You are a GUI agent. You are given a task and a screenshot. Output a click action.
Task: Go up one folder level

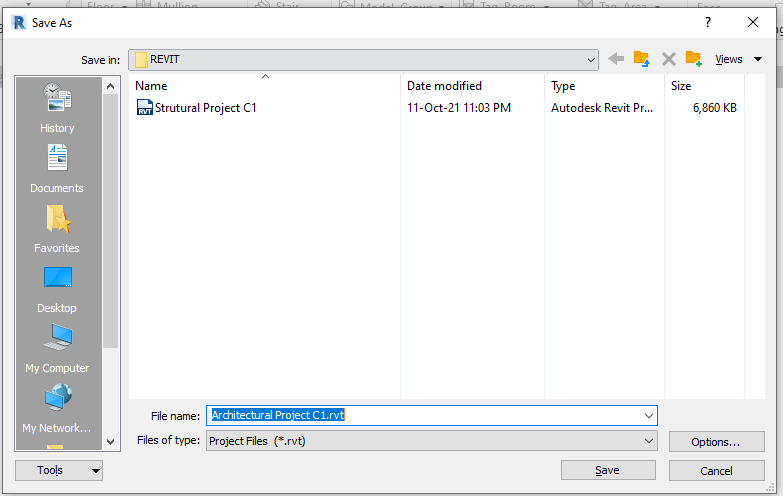(x=642, y=59)
